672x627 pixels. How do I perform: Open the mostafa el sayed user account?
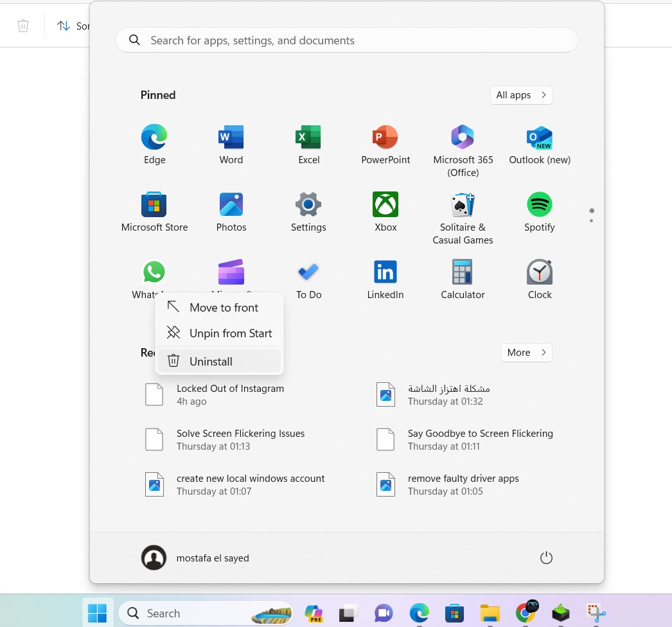[x=195, y=558]
